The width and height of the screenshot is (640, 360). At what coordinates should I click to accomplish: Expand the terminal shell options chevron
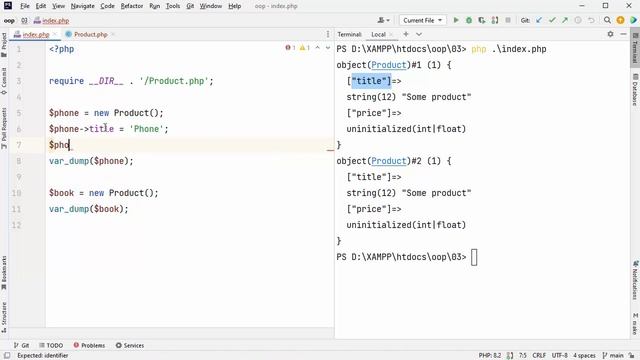tap(419, 34)
